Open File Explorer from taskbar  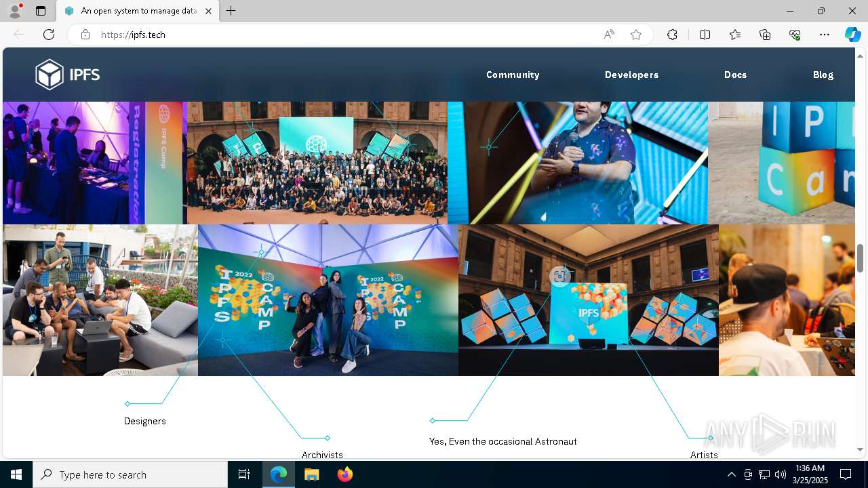[x=311, y=474]
